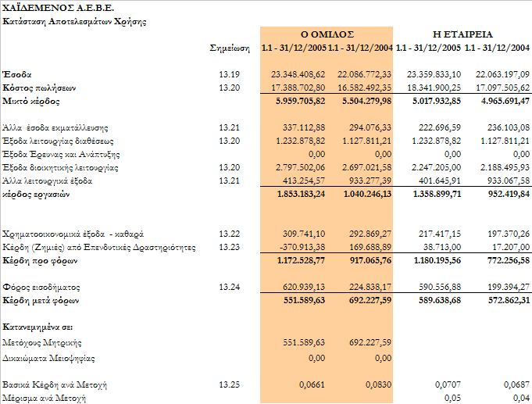Select the value 17.388.702,80

click(298, 88)
